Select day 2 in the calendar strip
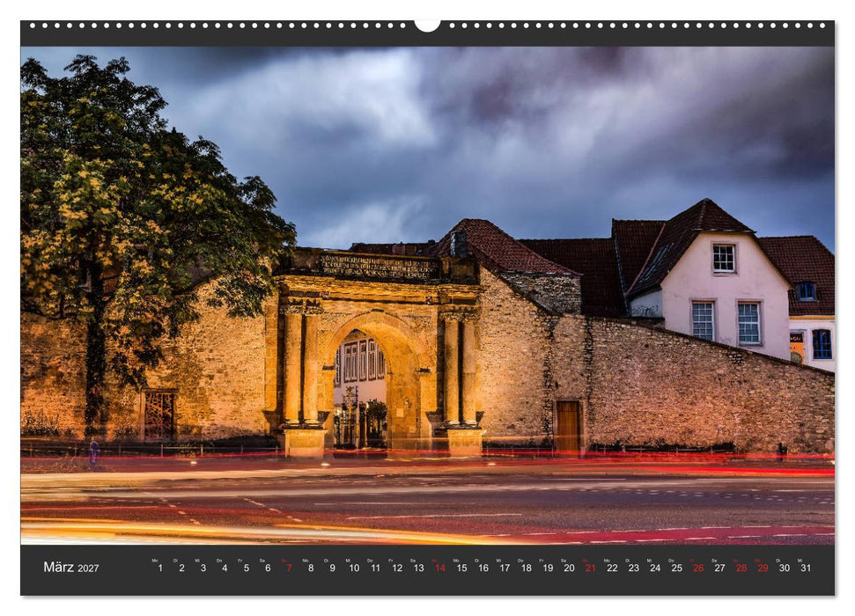 (x=181, y=568)
